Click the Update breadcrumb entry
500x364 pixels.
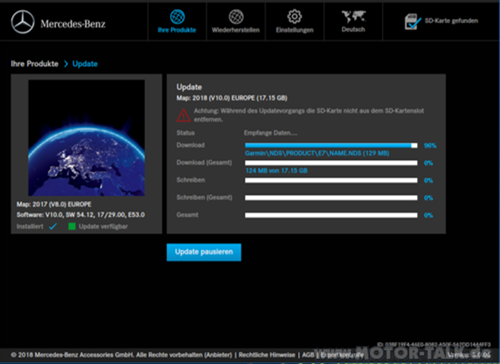pos(85,64)
